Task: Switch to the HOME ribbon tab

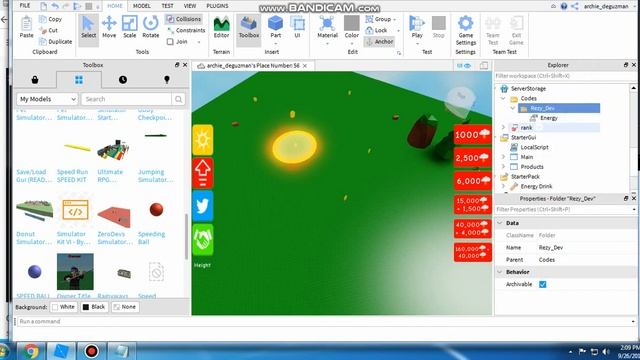Action: coord(115,6)
